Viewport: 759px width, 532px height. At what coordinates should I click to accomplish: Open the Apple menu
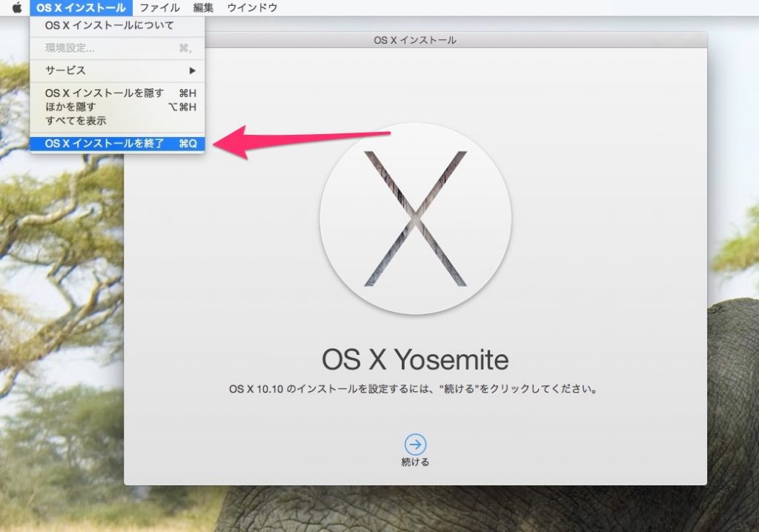pyautogui.click(x=17, y=7)
